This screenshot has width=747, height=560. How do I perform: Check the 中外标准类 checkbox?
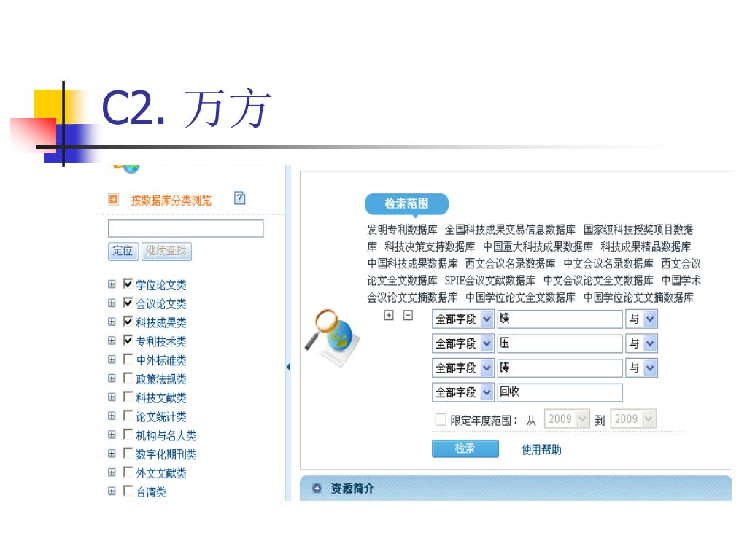(128, 359)
